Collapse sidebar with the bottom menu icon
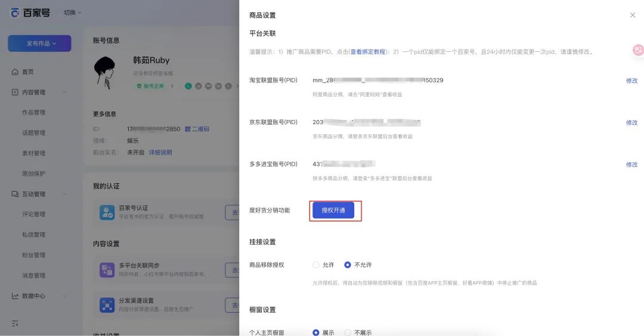 click(x=15, y=323)
